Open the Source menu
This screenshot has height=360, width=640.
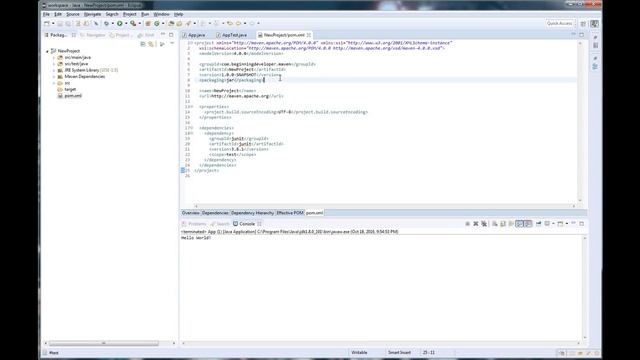[73, 14]
